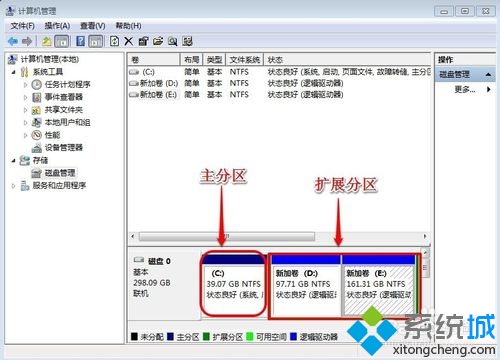
Task: Sort by the 布局 column header
Action: point(192,60)
